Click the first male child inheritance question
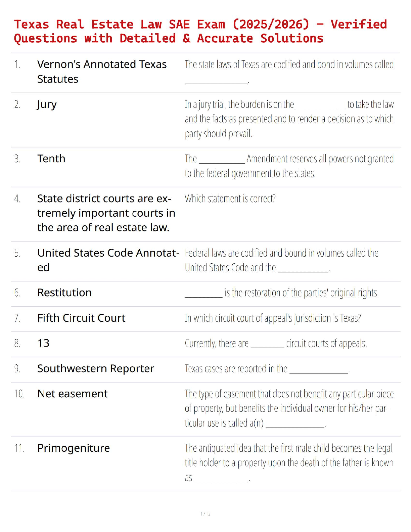Screen dimensions: 411x532 pyautogui.click(x=289, y=463)
